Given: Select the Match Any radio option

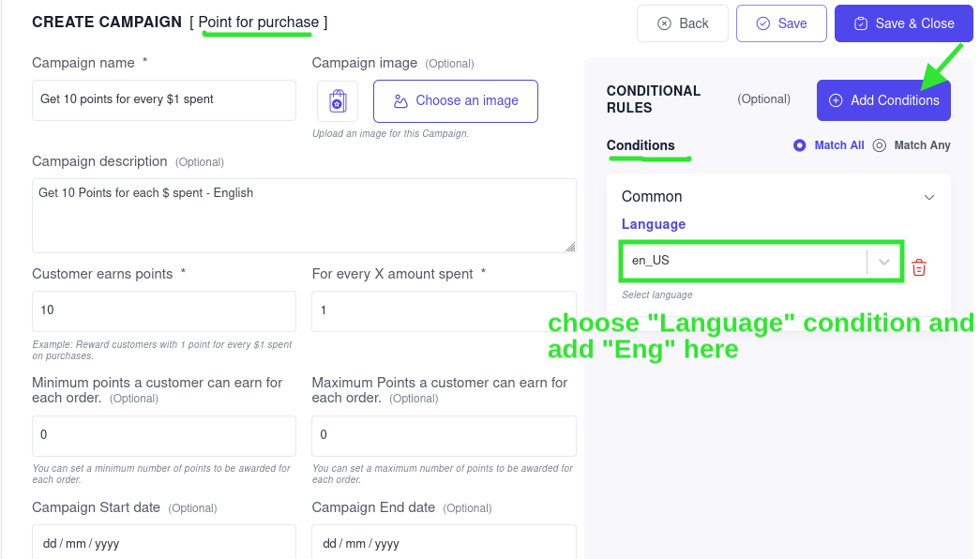Looking at the screenshot, I should coord(880,145).
